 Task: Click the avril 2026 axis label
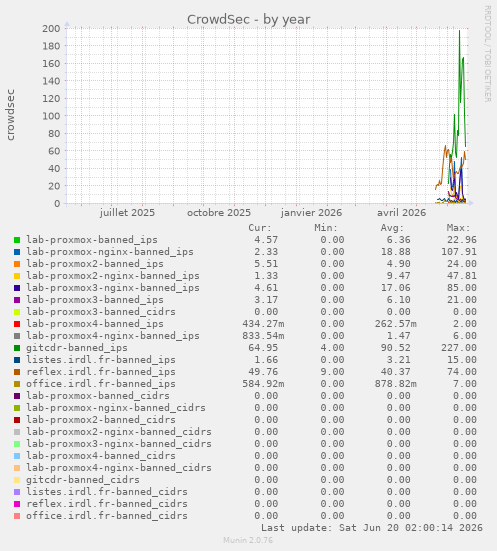coord(401,213)
